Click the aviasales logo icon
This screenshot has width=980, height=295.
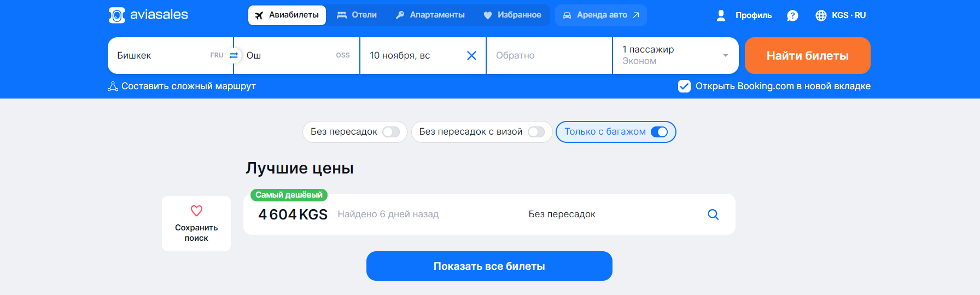(116, 15)
